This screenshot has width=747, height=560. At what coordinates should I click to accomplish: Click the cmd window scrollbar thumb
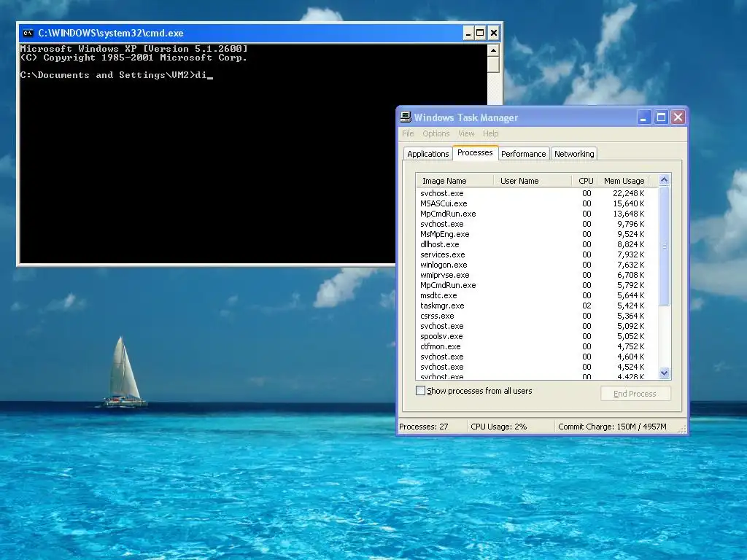point(493,64)
